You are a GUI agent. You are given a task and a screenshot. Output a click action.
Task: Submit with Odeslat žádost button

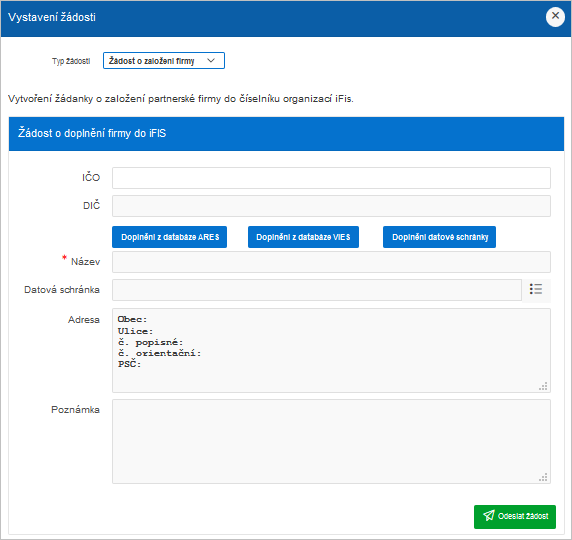(x=515, y=517)
